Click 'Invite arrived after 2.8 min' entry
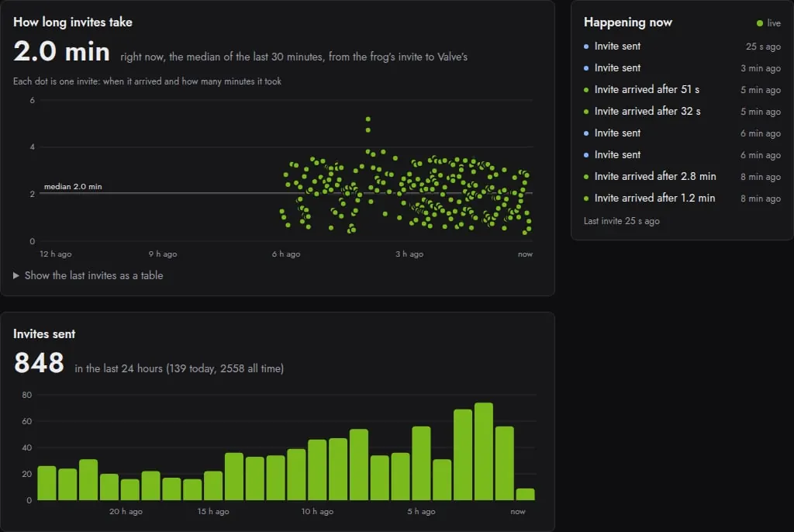The height and width of the screenshot is (532, 794). [682, 176]
